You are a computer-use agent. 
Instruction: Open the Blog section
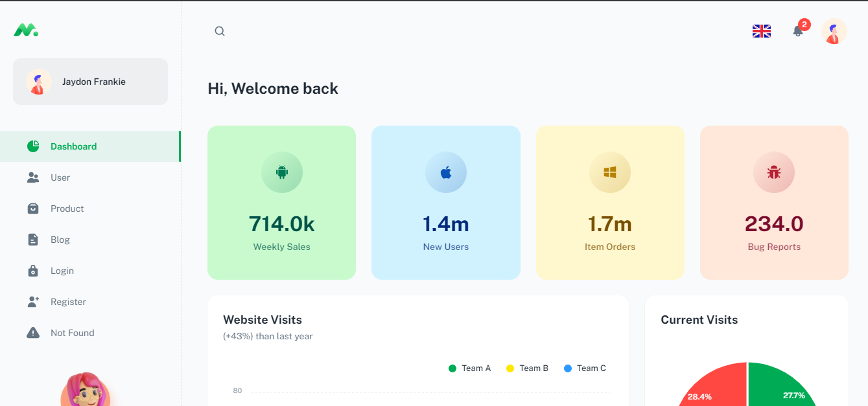[x=90, y=240]
